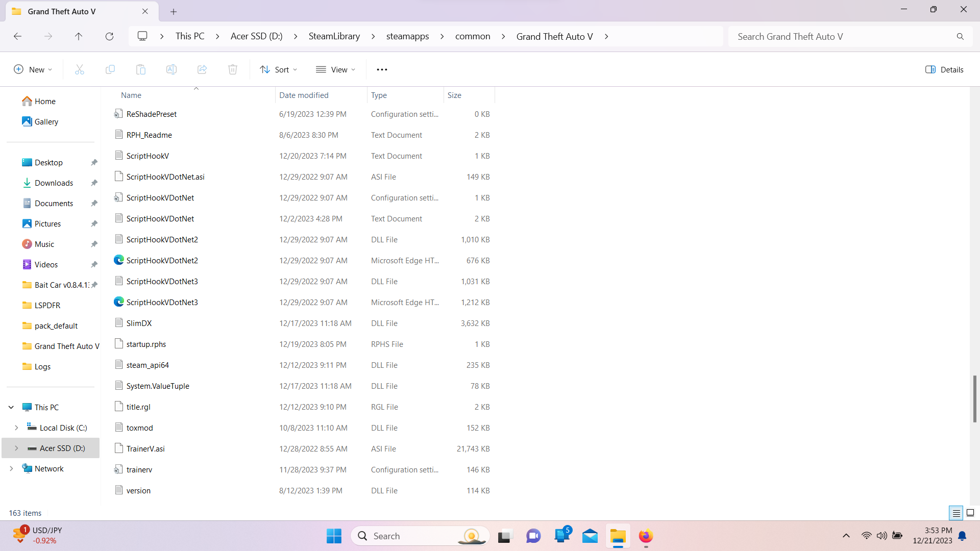Click the Paste clipboard icon

click(141, 69)
